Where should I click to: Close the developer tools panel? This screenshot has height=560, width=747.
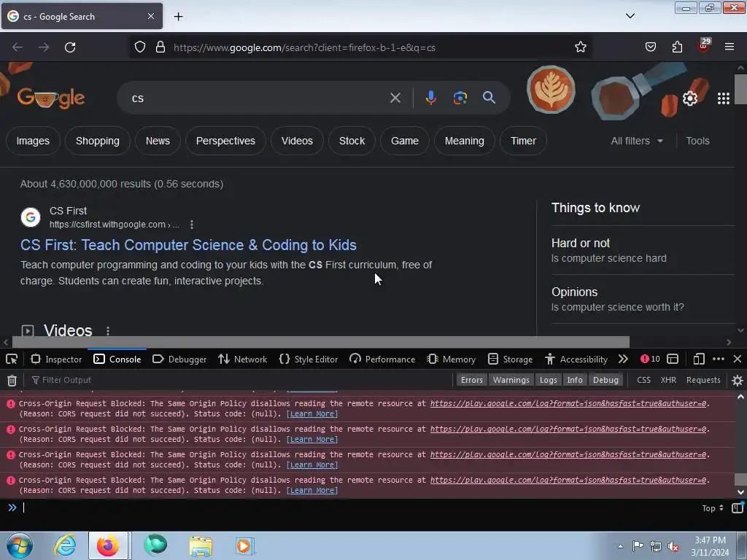[737, 359]
